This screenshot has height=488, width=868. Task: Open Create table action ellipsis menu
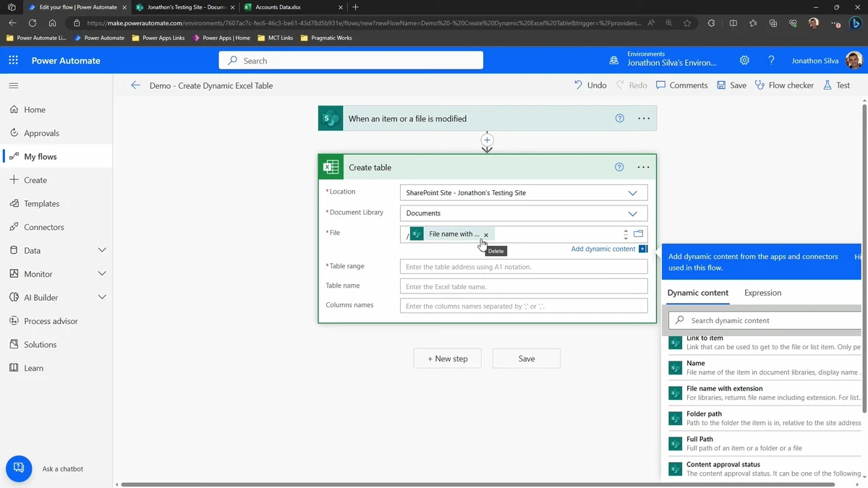tap(643, 167)
